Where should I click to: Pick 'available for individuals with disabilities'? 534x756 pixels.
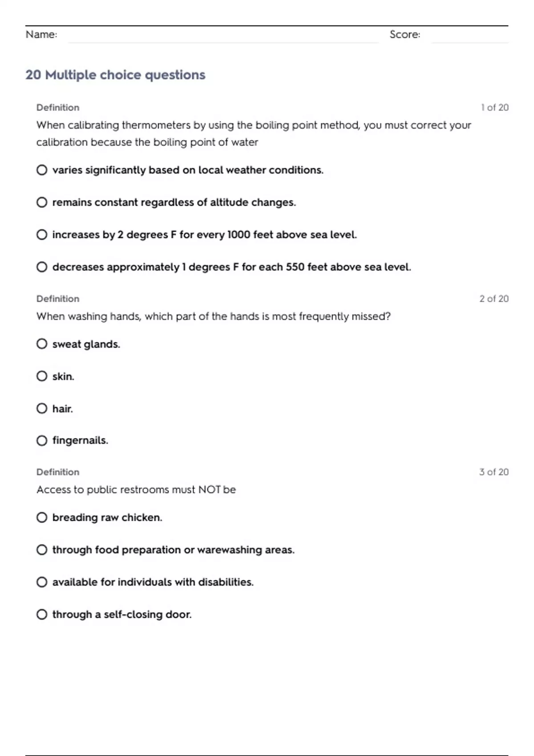pos(42,582)
